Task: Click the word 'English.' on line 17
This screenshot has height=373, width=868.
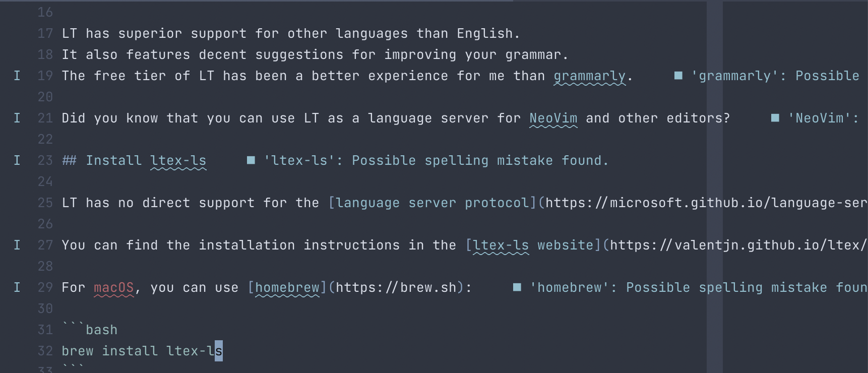Action: [x=489, y=34]
